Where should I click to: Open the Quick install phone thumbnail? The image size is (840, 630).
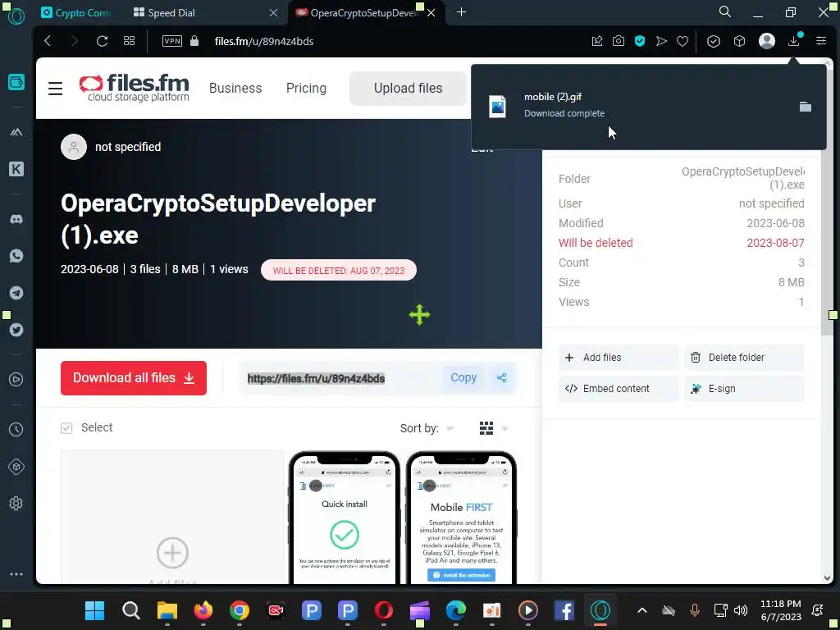pyautogui.click(x=345, y=518)
